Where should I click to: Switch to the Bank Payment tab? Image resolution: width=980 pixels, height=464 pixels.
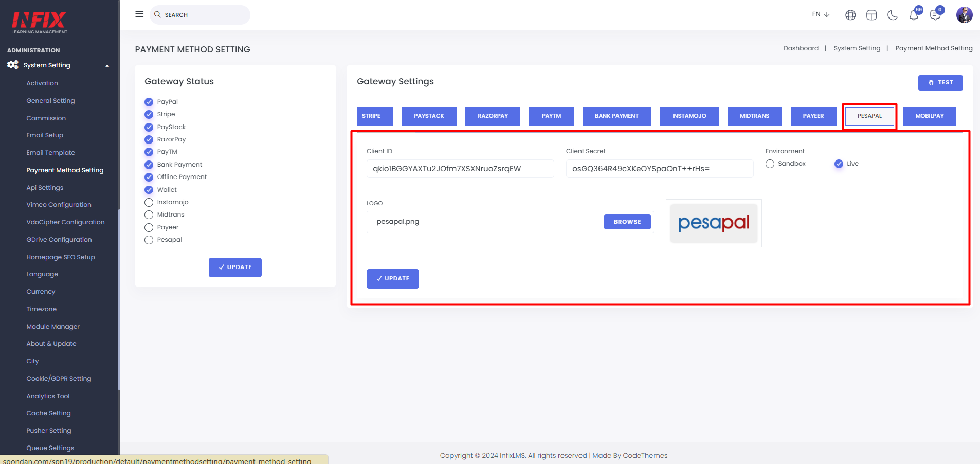tap(616, 116)
